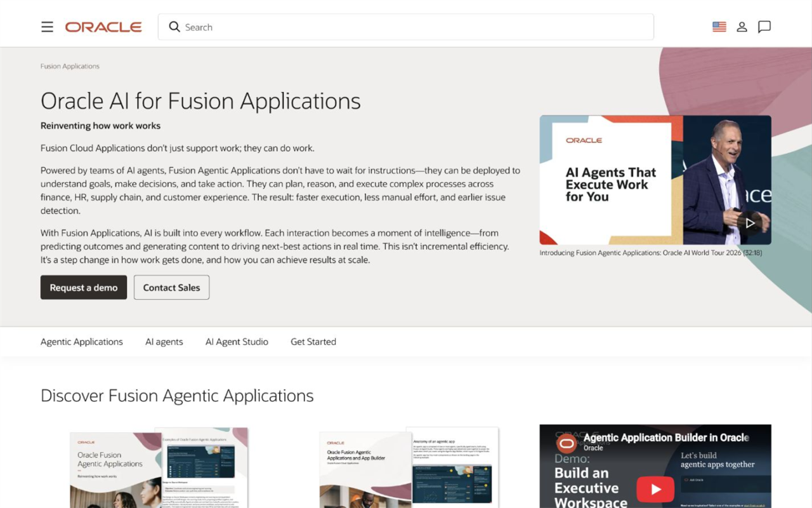Open the Agentic Applications and App Builder thumbnail

pyautogui.click(x=409, y=467)
